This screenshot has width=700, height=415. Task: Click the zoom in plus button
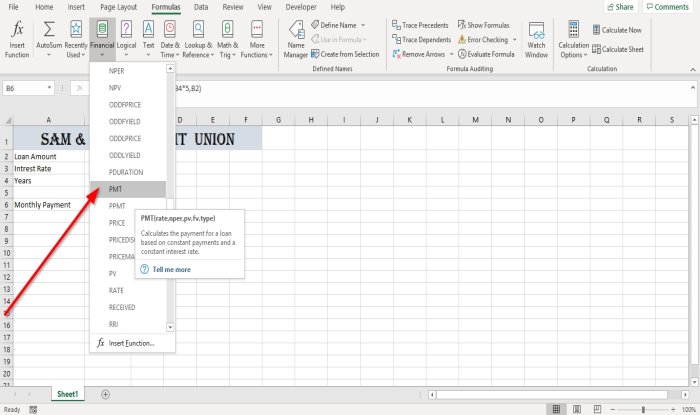673,409
